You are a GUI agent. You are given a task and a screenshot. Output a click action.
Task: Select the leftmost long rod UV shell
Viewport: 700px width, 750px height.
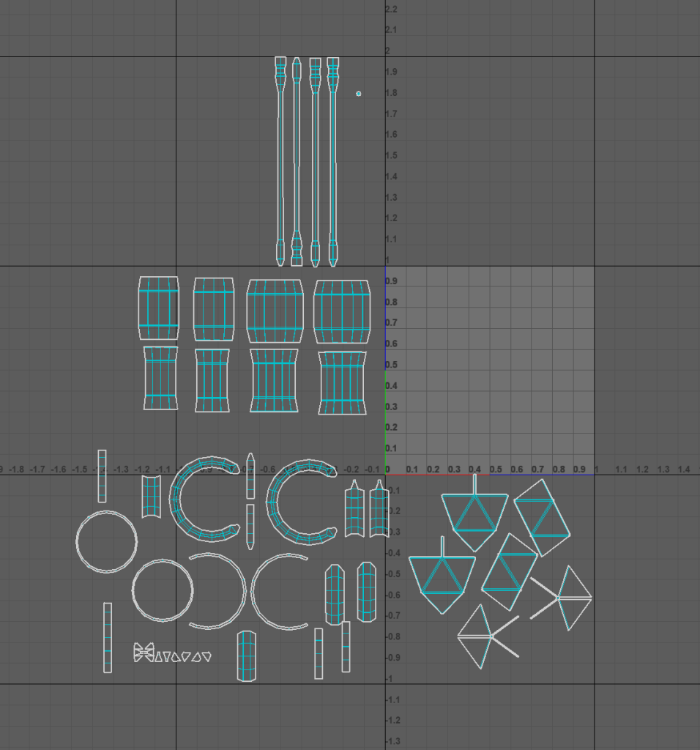[280, 160]
